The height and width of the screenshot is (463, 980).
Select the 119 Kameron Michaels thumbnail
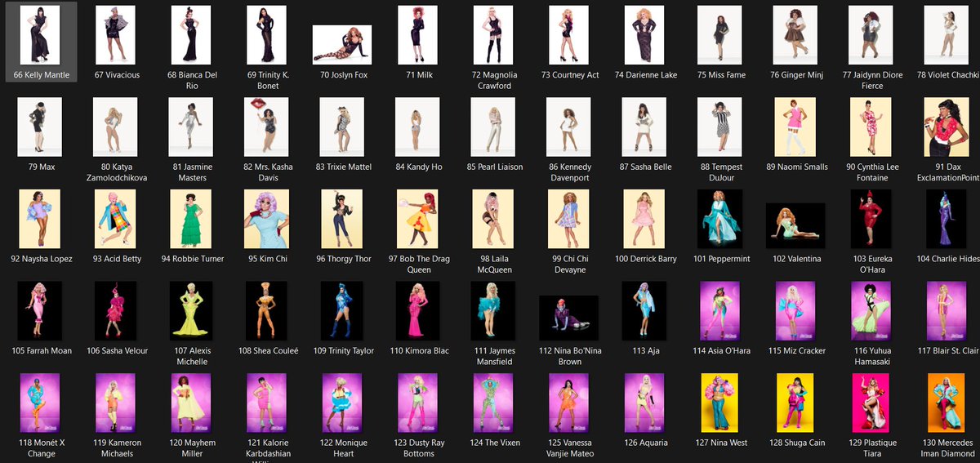[x=115, y=403]
